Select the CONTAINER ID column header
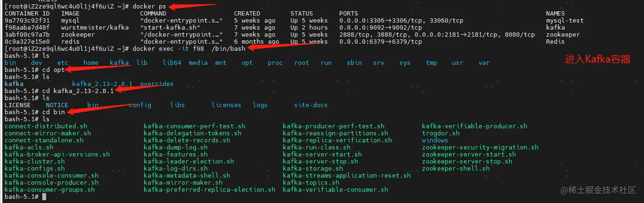Image resolution: width=644 pixels, height=203 pixels. coord(27,13)
